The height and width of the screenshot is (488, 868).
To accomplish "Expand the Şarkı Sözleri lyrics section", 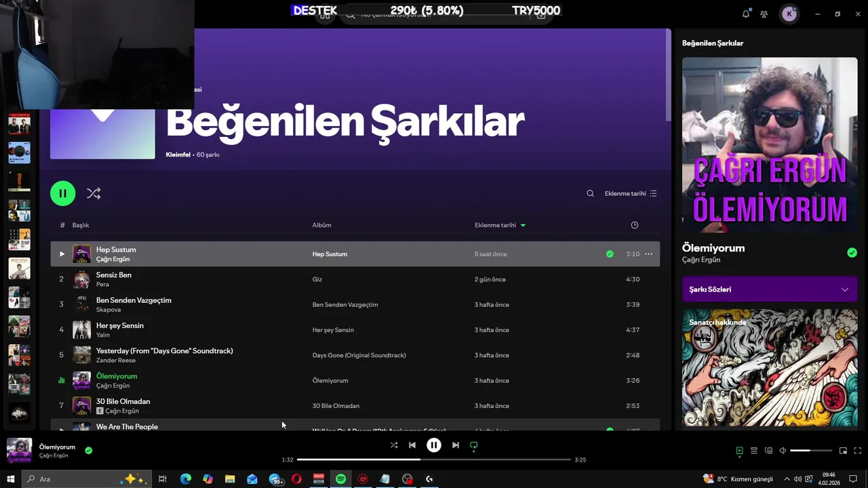I will 770,289.
